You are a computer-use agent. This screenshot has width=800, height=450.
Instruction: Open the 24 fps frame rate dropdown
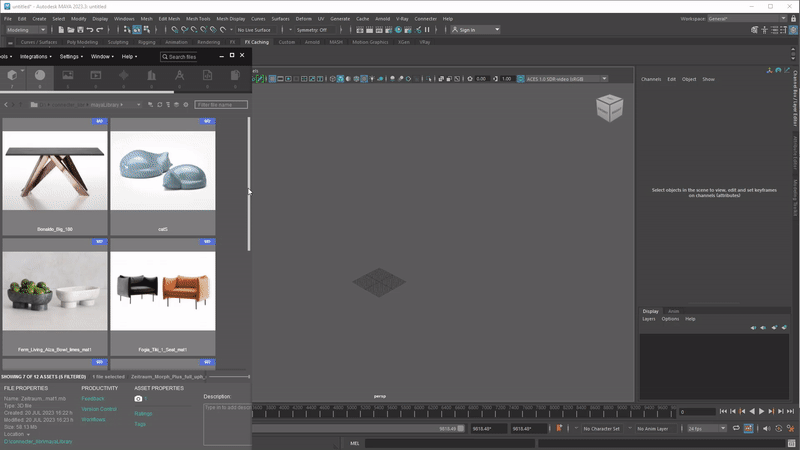(707, 429)
